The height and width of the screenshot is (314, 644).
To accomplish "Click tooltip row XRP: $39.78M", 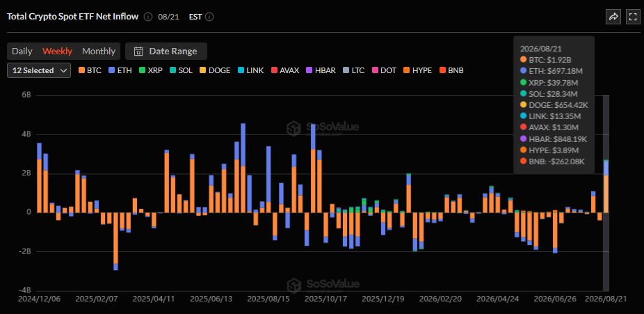I will click(x=549, y=82).
